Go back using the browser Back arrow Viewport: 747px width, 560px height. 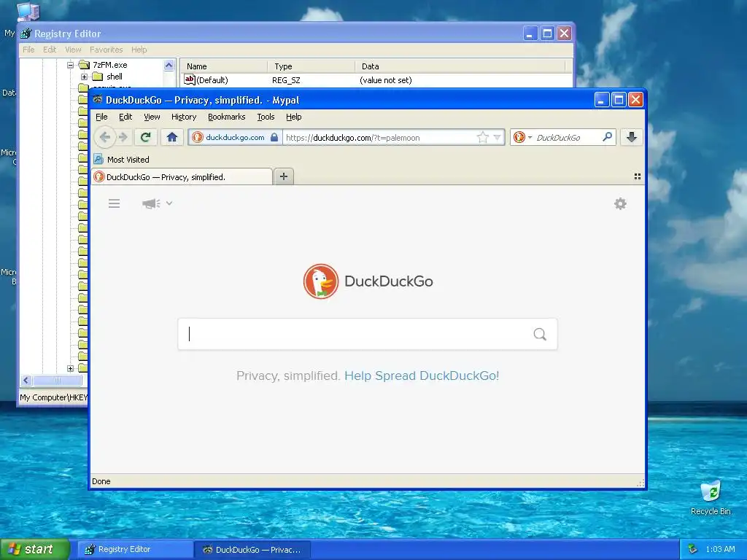pos(105,137)
